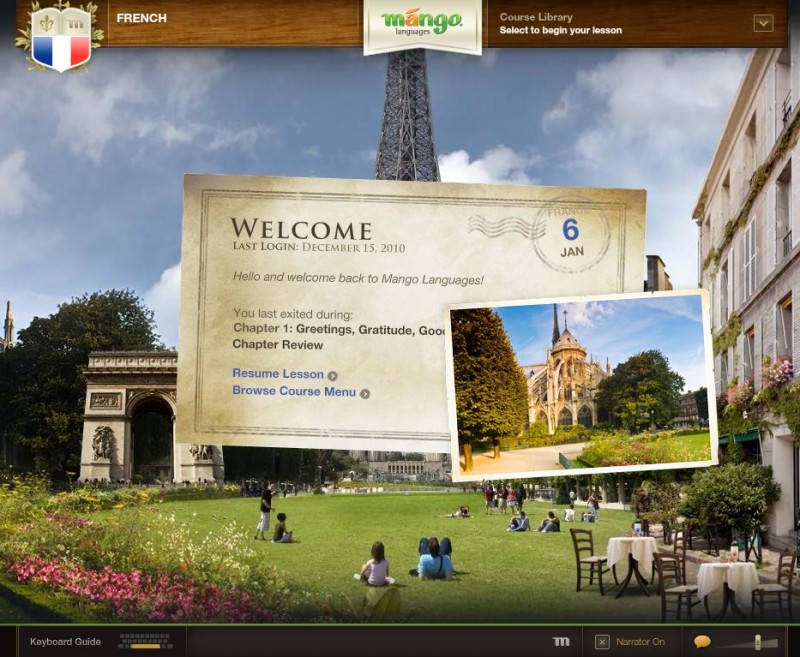Expand the Course Library dropdown arrow
The height and width of the screenshot is (657, 800).
tap(763, 23)
